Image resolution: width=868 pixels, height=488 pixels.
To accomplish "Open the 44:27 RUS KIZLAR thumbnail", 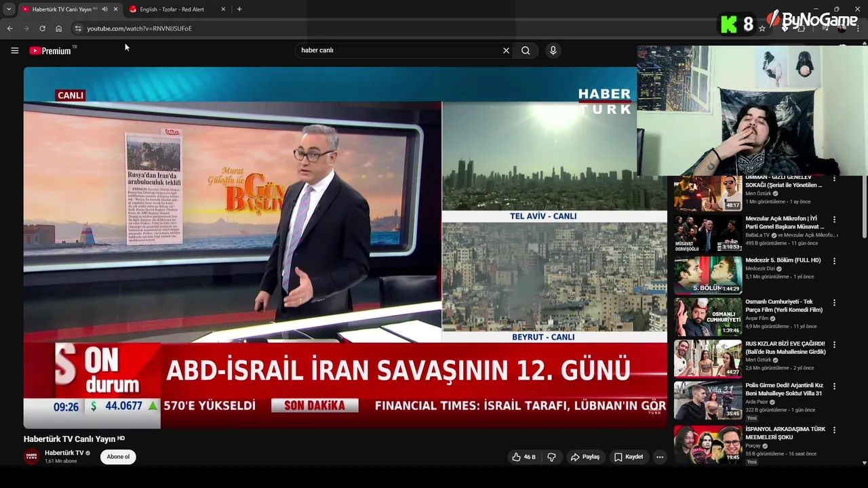I will tap(707, 358).
